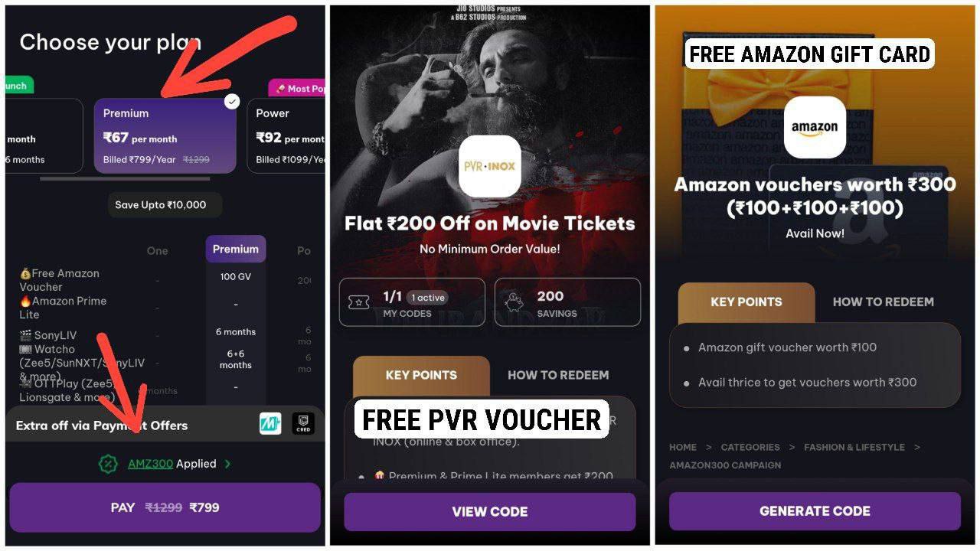Switch to HOW TO REDEEM tab on PVR offer

point(558,375)
